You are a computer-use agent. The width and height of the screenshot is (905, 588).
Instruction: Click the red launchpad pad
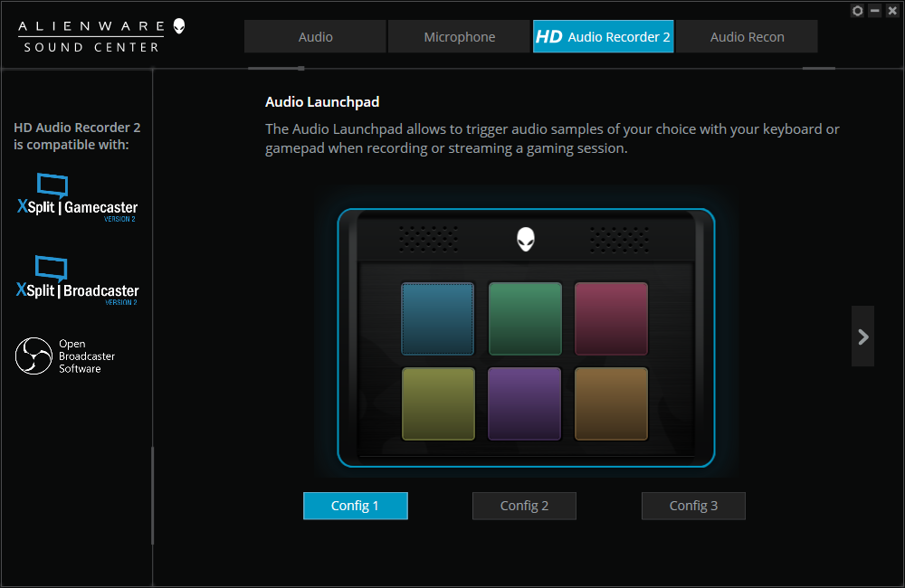[x=611, y=318]
